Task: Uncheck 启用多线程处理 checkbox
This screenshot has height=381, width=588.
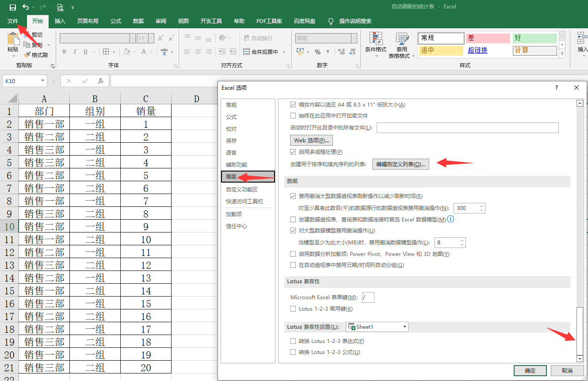Action: pyautogui.click(x=293, y=152)
